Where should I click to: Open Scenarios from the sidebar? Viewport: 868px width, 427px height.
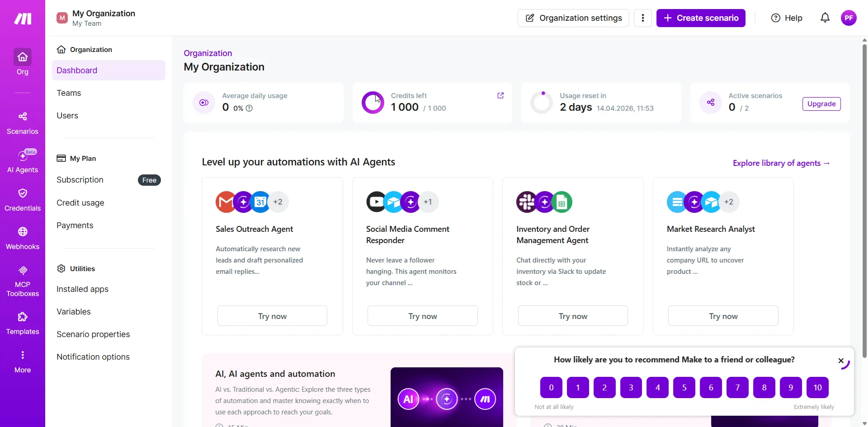click(x=23, y=123)
